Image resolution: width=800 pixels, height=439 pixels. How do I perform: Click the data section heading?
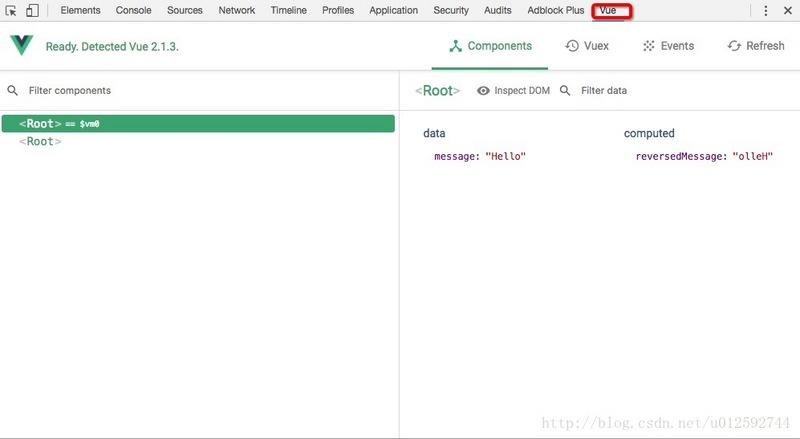[x=434, y=133]
